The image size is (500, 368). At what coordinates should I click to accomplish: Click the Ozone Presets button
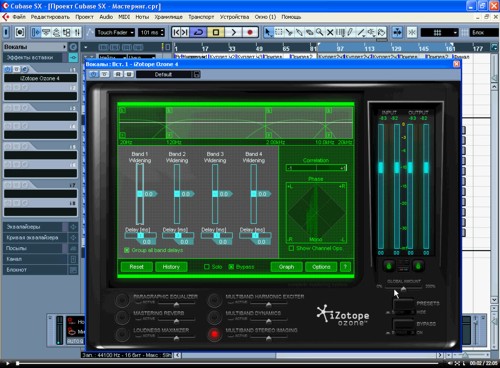point(403,306)
